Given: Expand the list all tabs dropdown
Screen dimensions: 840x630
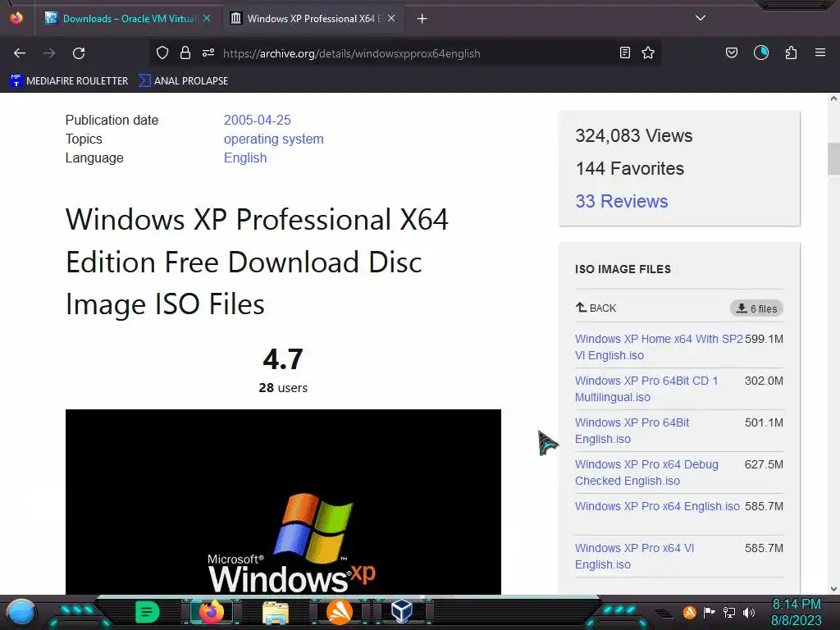Looking at the screenshot, I should [701, 18].
